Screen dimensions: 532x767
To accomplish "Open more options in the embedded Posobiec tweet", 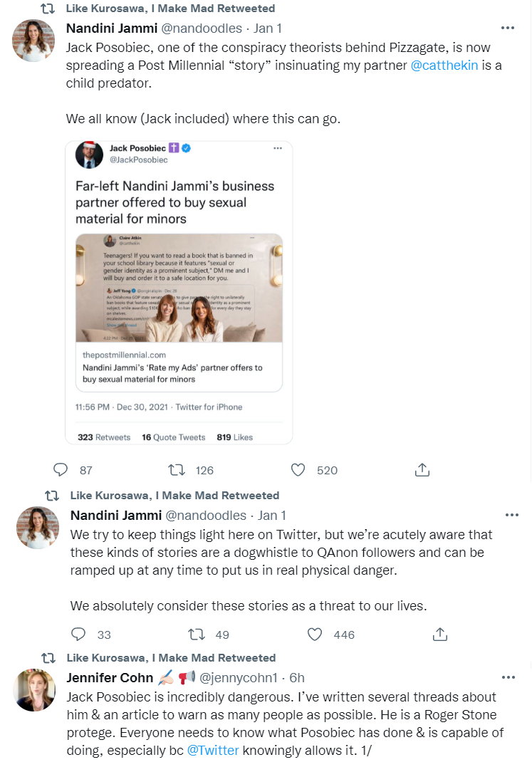I will click(x=278, y=148).
